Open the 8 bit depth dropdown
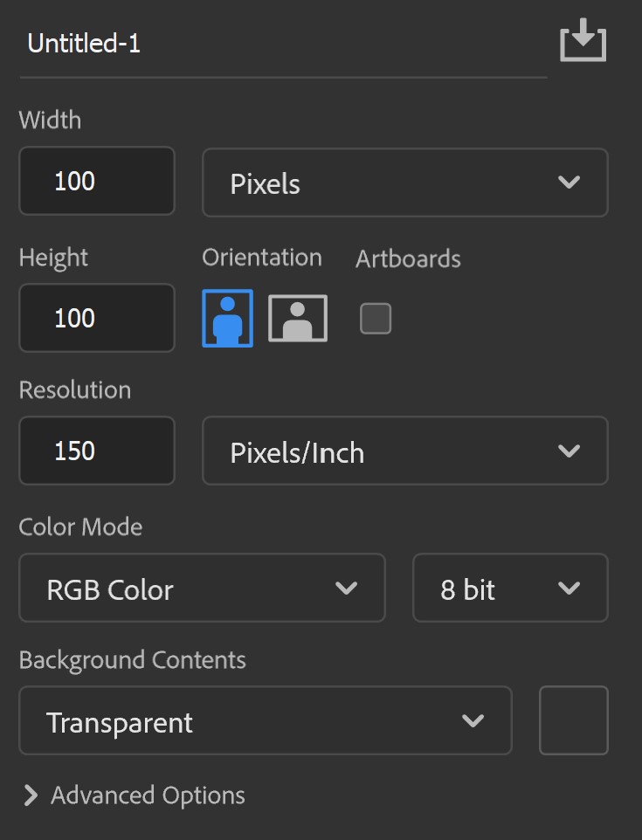The image size is (642, 840). [510, 588]
